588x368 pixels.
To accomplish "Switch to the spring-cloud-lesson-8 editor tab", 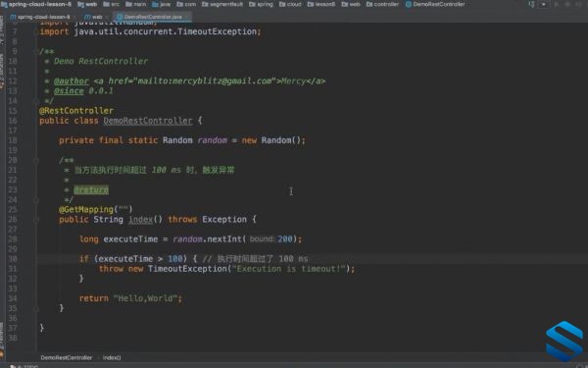I will (x=40, y=17).
